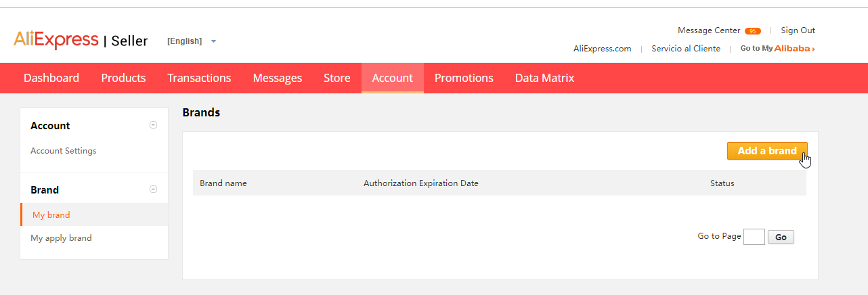
Task: Navigate to the Data Matrix tab
Action: point(544,78)
